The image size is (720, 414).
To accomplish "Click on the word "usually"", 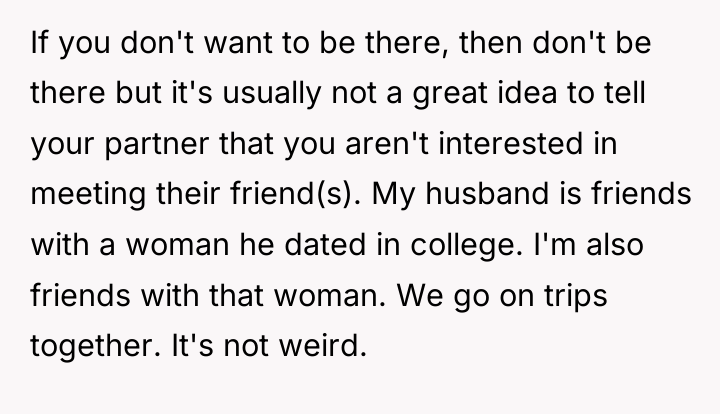I will coord(272,94).
